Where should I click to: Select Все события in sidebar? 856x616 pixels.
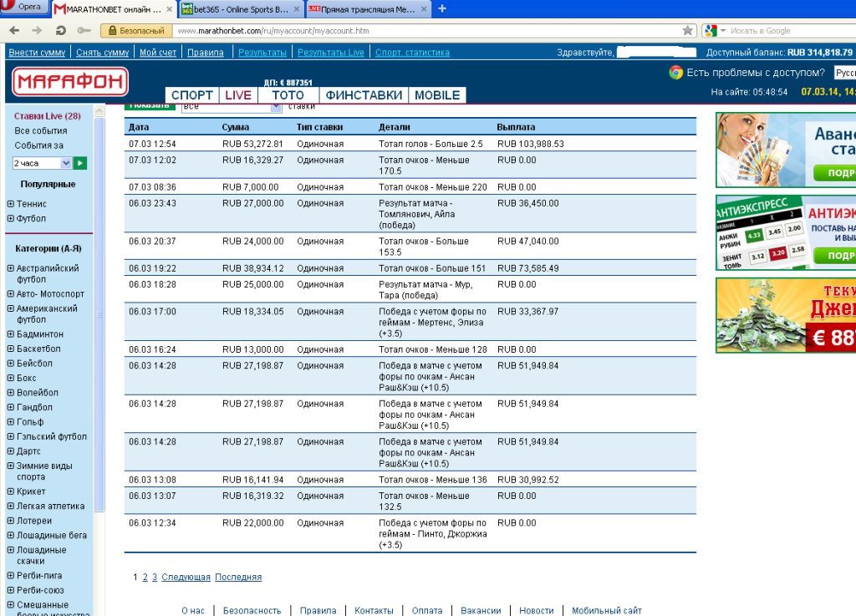[x=41, y=130]
